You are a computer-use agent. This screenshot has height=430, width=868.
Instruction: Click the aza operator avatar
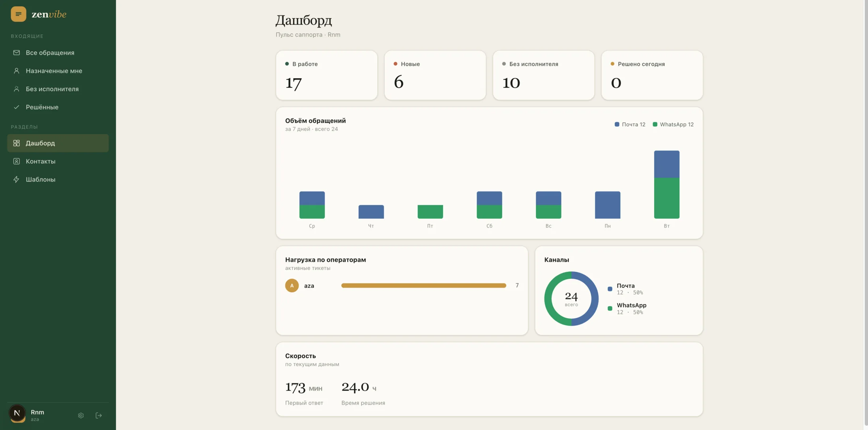point(292,285)
